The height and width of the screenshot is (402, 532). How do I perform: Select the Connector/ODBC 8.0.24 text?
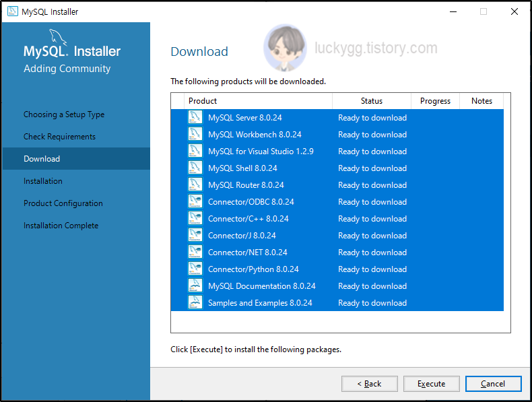[x=251, y=202]
